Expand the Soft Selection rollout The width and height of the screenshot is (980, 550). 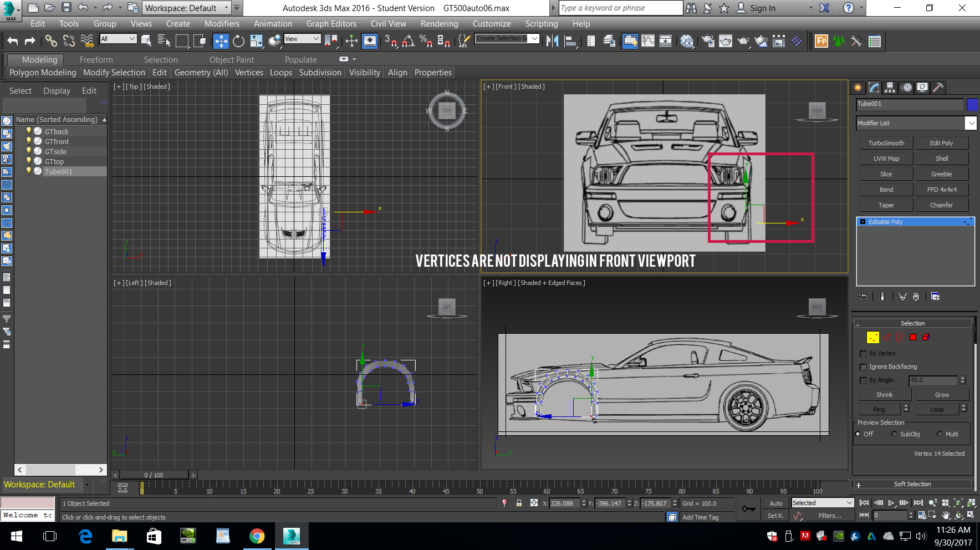[912, 484]
